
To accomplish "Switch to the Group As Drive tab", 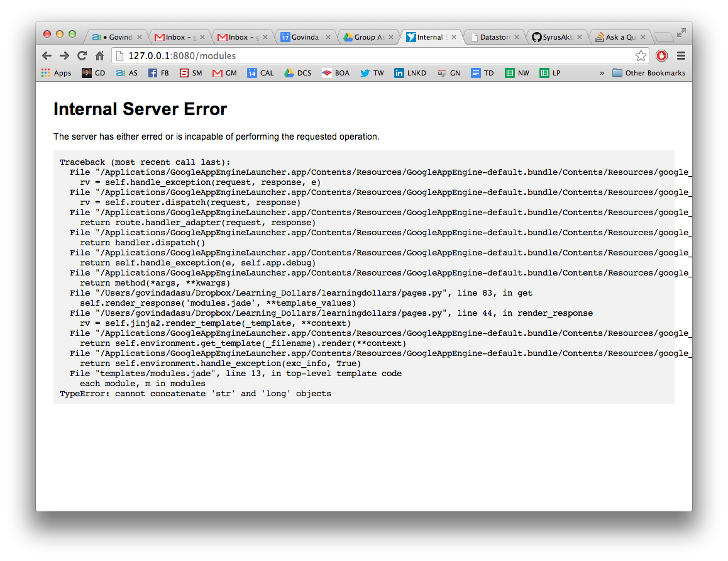I will pyautogui.click(x=368, y=37).
